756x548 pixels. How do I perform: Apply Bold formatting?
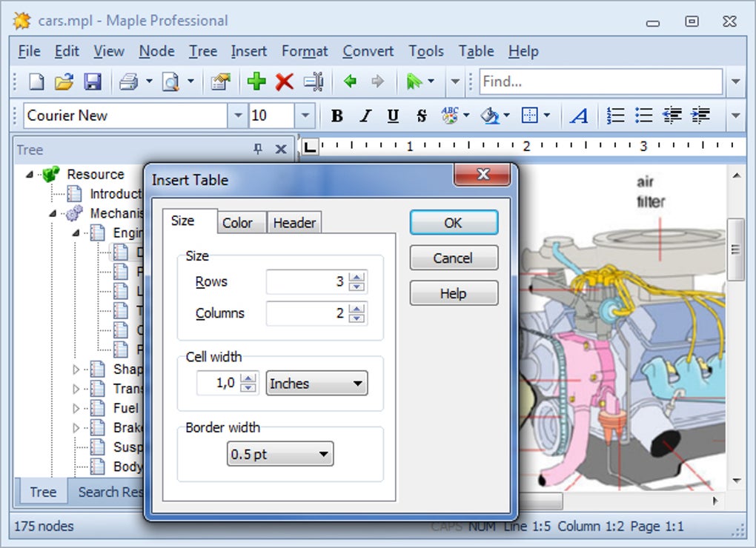[337, 116]
